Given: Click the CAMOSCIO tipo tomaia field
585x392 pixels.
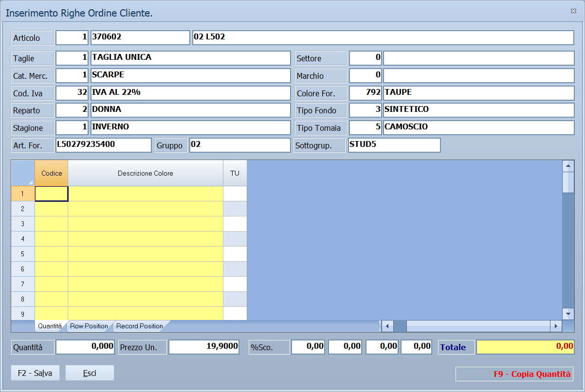Looking at the screenshot, I should [x=479, y=127].
